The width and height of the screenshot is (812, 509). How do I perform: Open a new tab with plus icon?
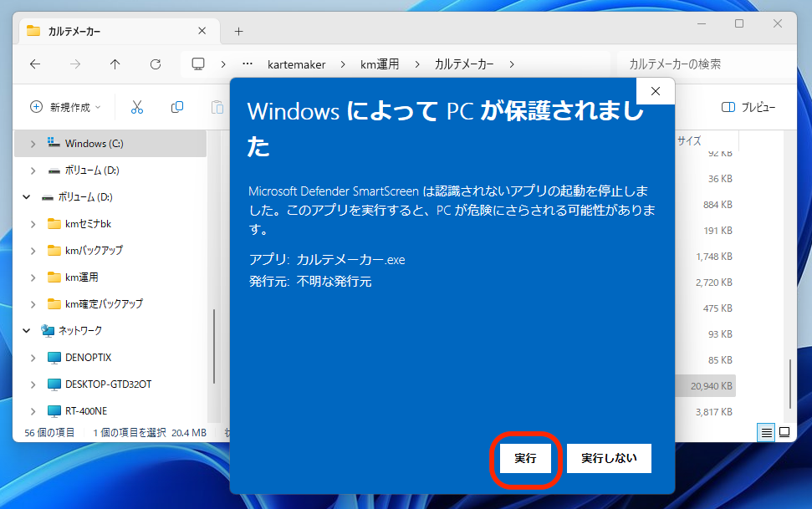pyautogui.click(x=238, y=31)
